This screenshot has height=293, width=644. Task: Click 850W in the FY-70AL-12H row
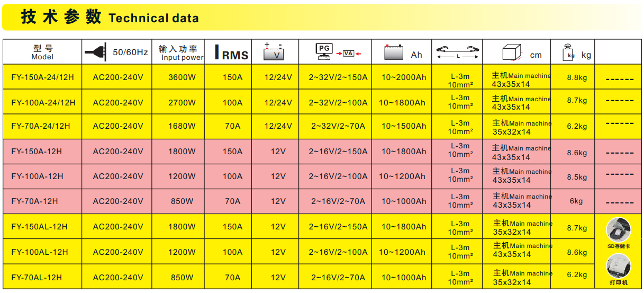pyautogui.click(x=182, y=277)
